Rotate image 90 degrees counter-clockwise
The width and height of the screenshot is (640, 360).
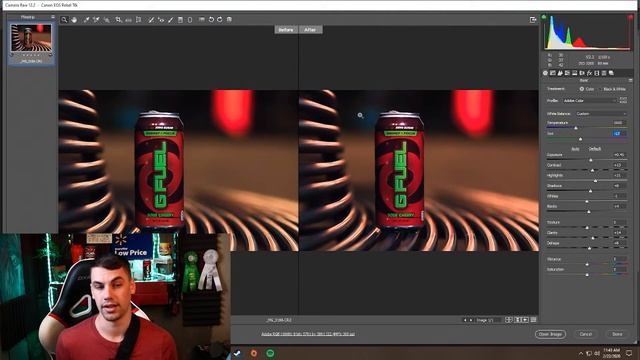(211, 20)
